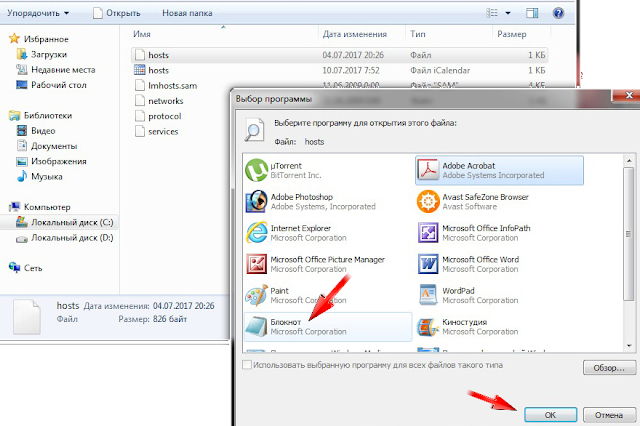Image resolution: width=640 pixels, height=426 pixels.
Task: Check 'Использовать выбранную программу' checkbox
Action: point(247,365)
